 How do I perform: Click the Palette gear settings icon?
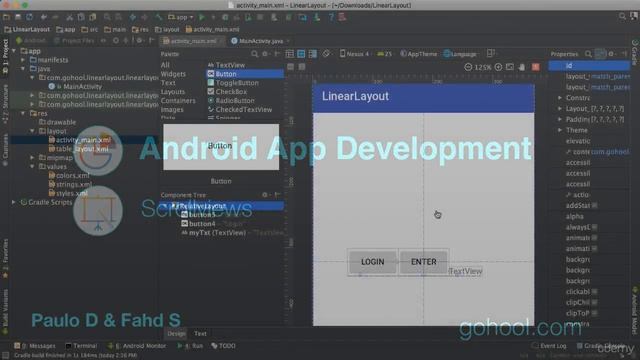[265, 54]
